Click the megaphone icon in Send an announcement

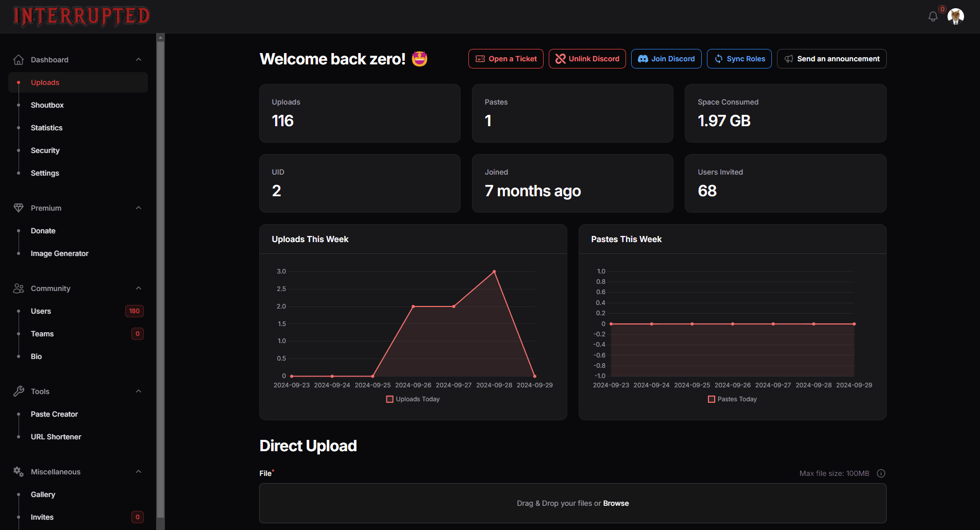pos(789,59)
